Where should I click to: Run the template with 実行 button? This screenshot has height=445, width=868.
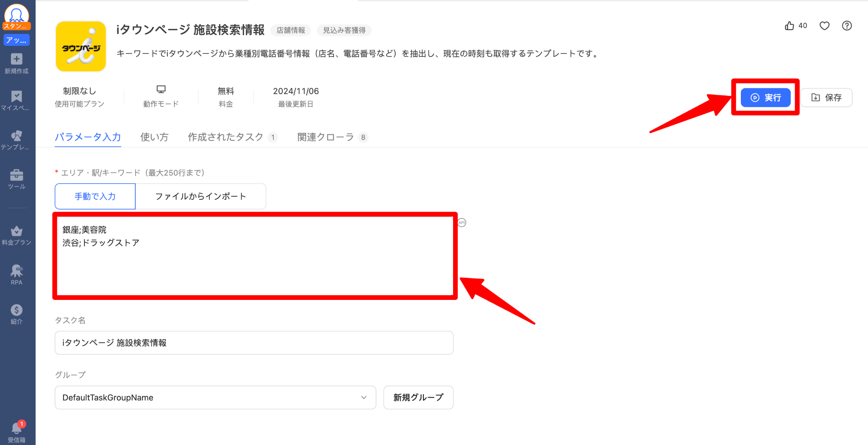[765, 97]
